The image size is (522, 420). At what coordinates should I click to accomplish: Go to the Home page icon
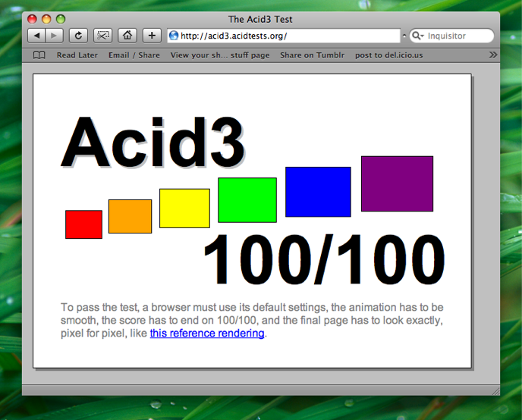point(127,36)
